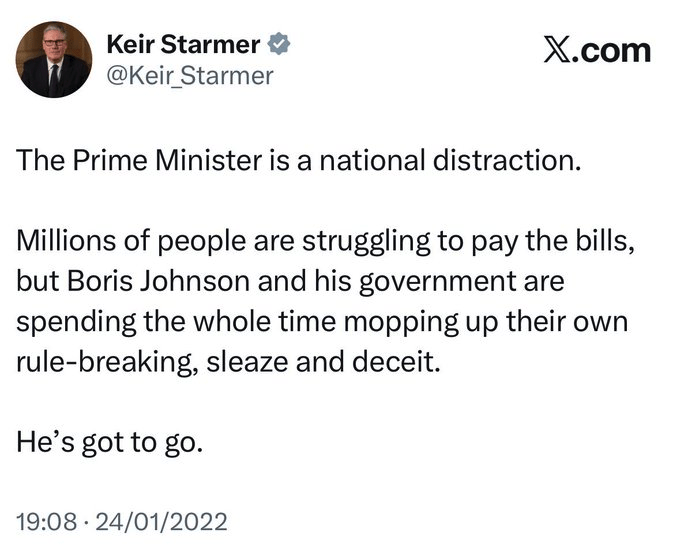
Task: Click the @Keir_Starmer handle
Action: click(189, 75)
